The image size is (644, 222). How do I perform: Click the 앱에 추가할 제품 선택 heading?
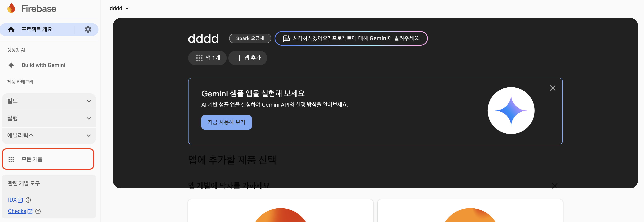click(232, 160)
